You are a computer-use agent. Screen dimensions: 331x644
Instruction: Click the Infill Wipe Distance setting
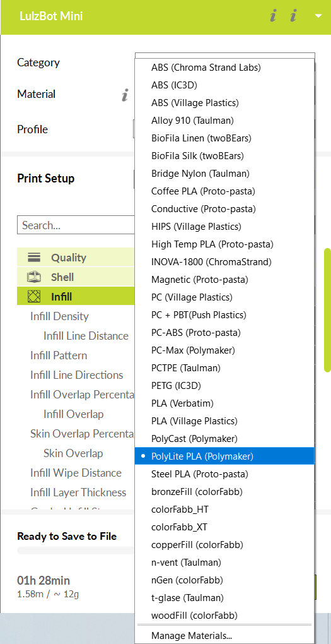coord(76,473)
